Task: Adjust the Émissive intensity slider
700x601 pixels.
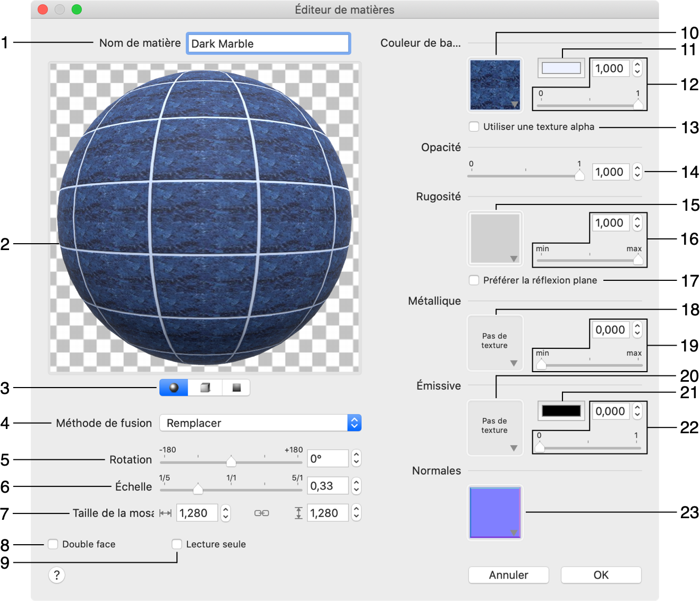Action: [x=540, y=447]
